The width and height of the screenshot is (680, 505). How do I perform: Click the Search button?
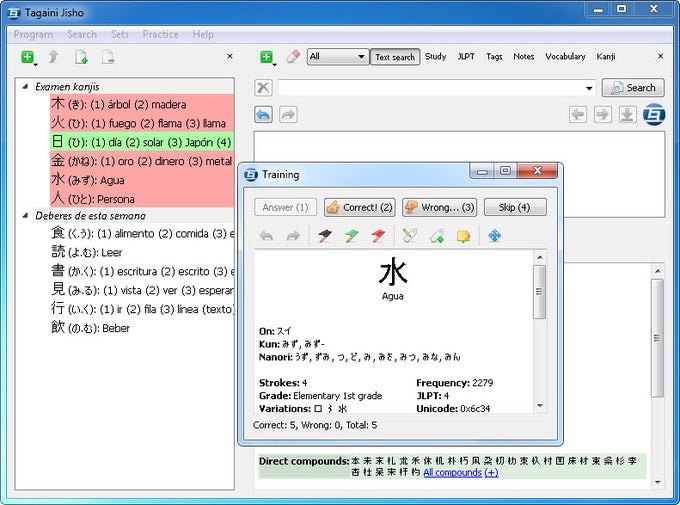pos(633,88)
